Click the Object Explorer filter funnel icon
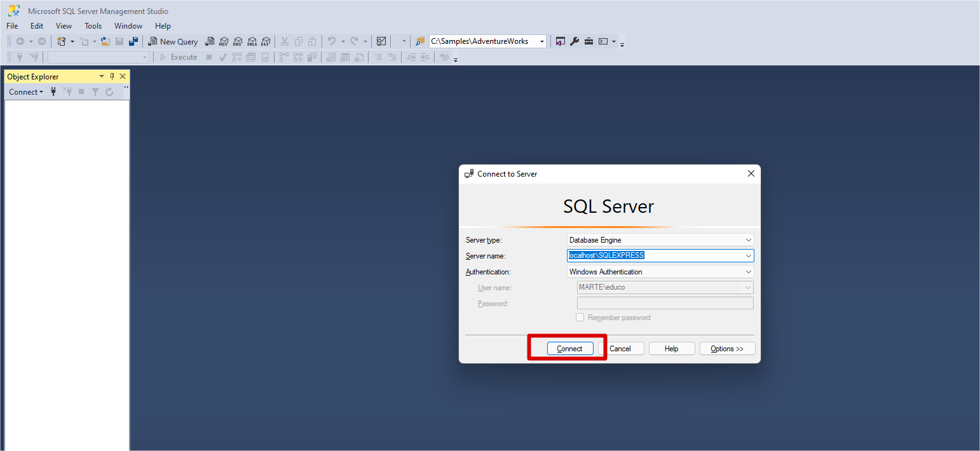 pos(95,92)
